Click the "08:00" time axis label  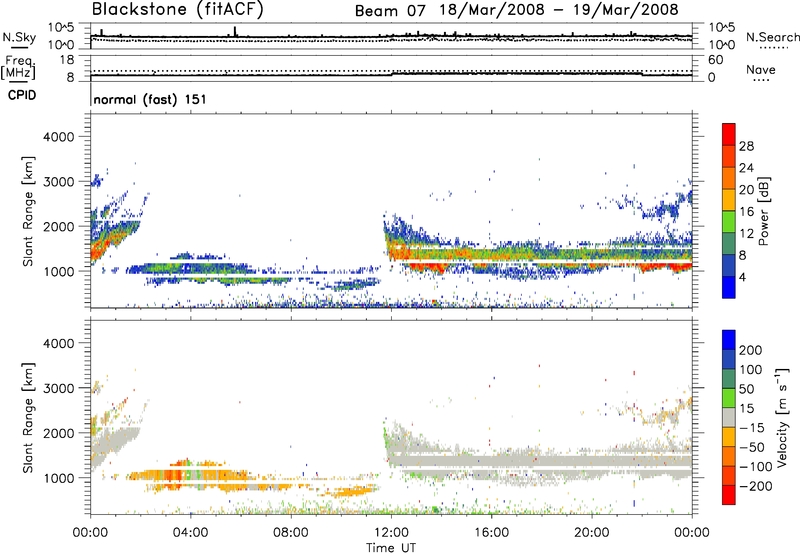click(x=290, y=533)
